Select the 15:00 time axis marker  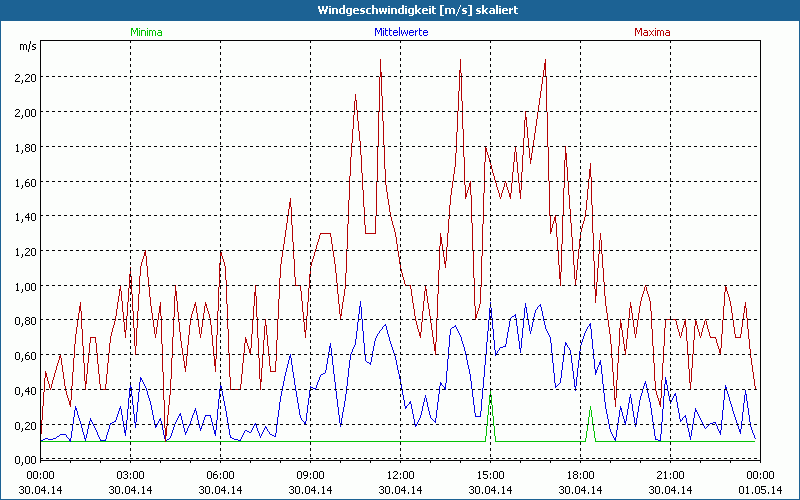pyautogui.click(x=490, y=475)
